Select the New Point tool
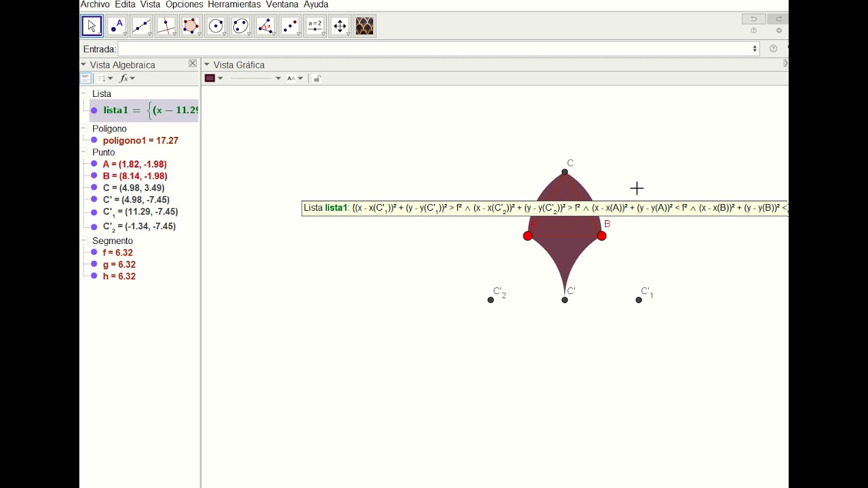This screenshot has height=488, width=868. coord(117,26)
